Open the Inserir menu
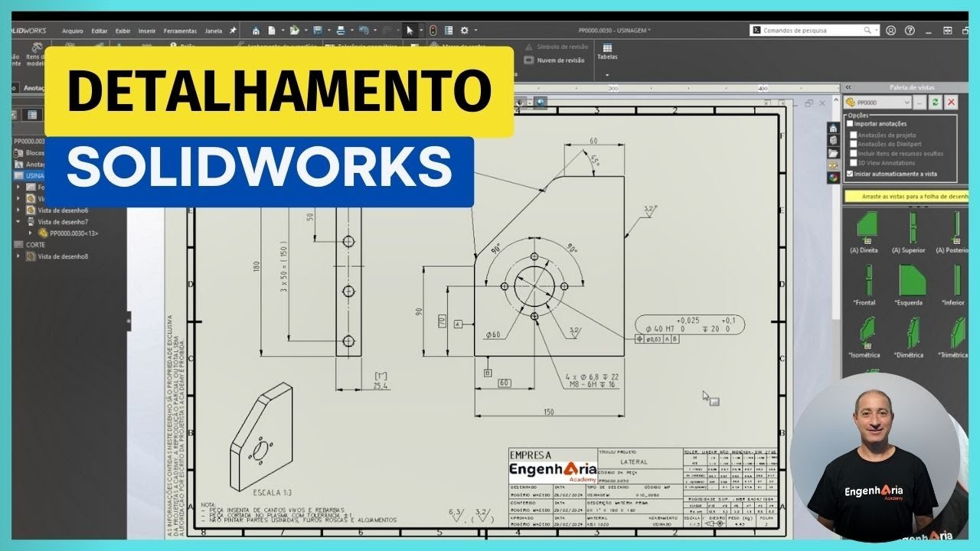The height and width of the screenshot is (551, 980). pyautogui.click(x=147, y=31)
